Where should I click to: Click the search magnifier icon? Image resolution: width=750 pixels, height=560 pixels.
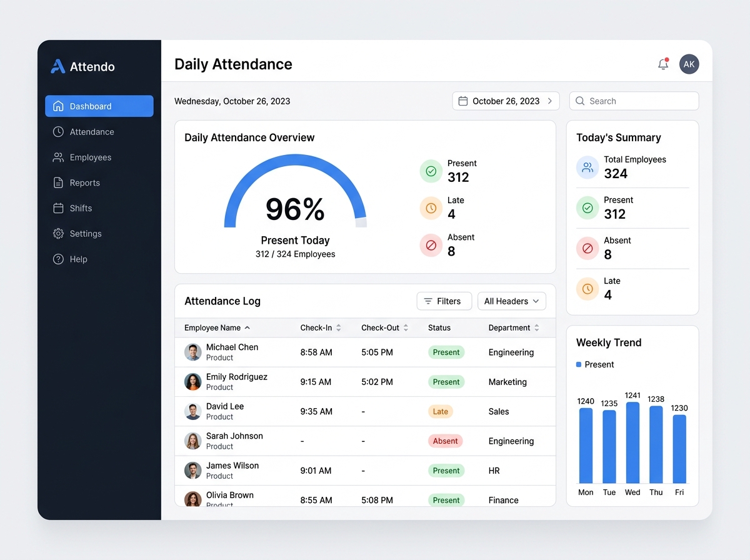[580, 101]
